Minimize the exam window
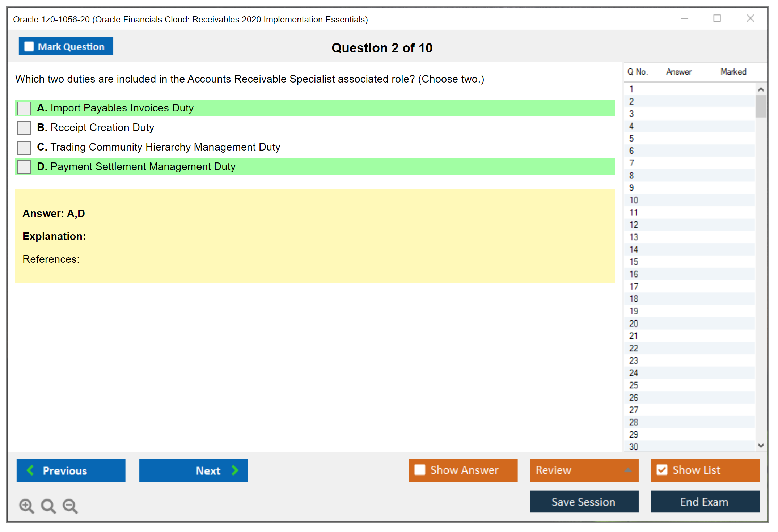The width and height of the screenshot is (778, 532). coord(684,18)
